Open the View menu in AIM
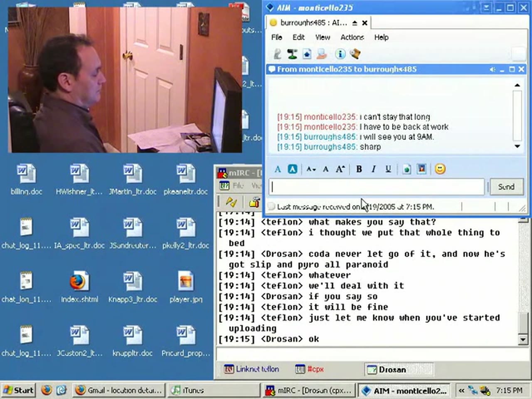This screenshot has width=532, height=399. click(323, 37)
